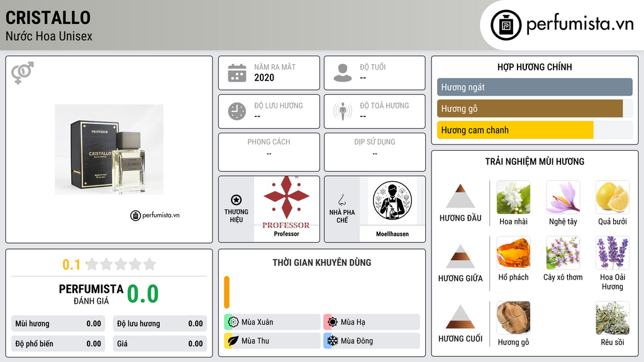
Task: Click the Giá 0.00 score row
Action: click(160, 344)
